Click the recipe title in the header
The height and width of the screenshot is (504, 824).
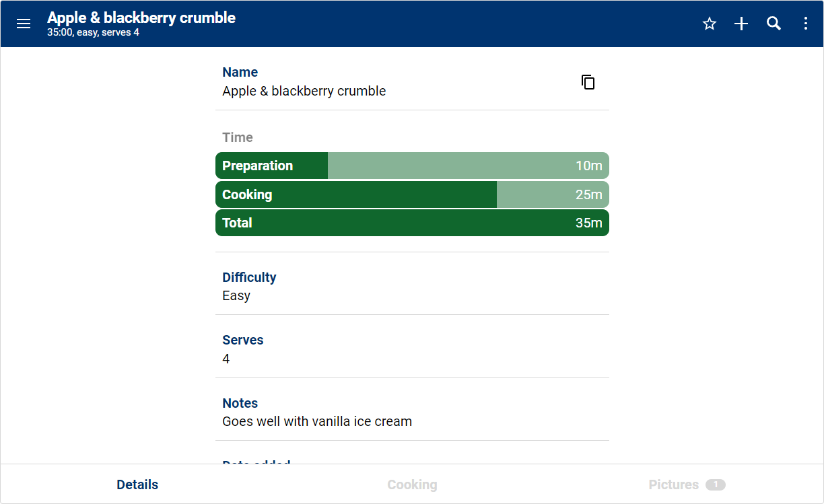(141, 17)
